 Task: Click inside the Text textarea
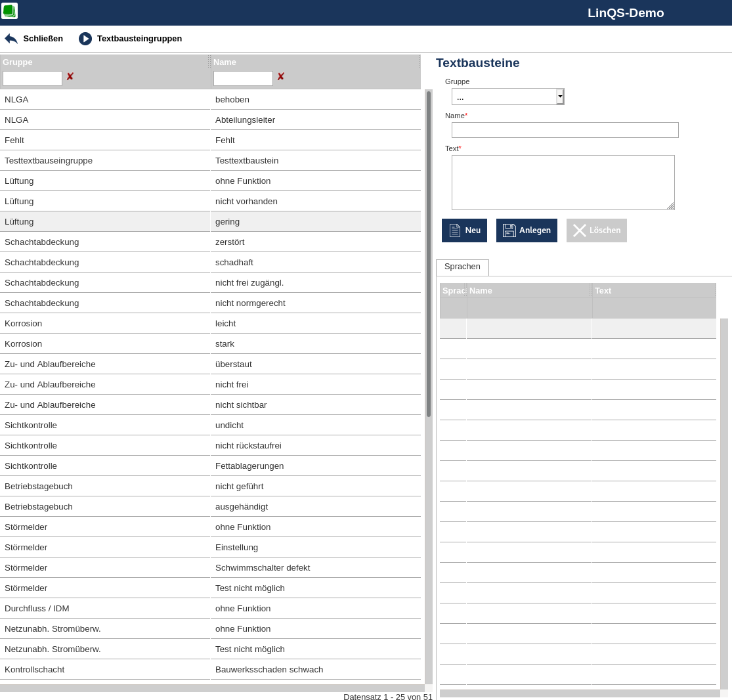(563, 183)
